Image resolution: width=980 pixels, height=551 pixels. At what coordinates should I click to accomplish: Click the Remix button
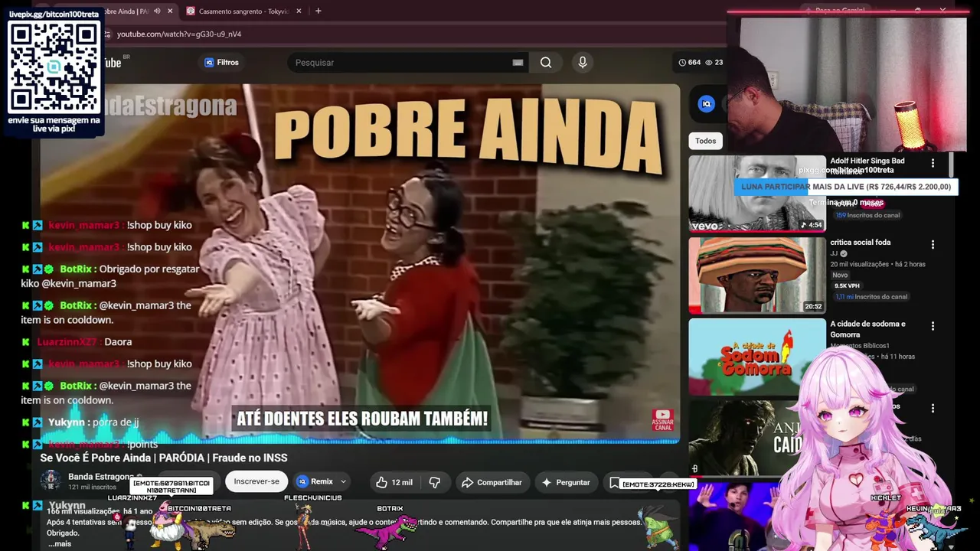(315, 482)
